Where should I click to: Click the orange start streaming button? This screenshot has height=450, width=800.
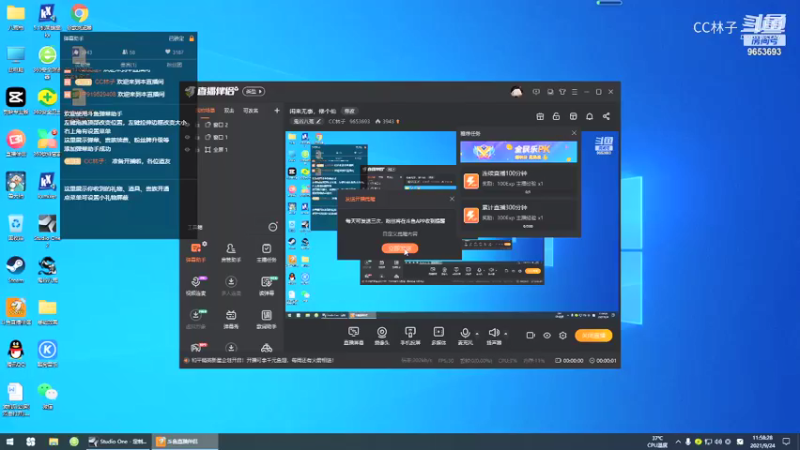point(593,335)
